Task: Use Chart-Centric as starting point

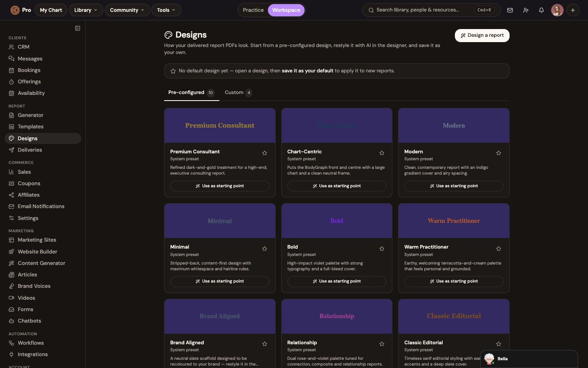Action: point(337,186)
